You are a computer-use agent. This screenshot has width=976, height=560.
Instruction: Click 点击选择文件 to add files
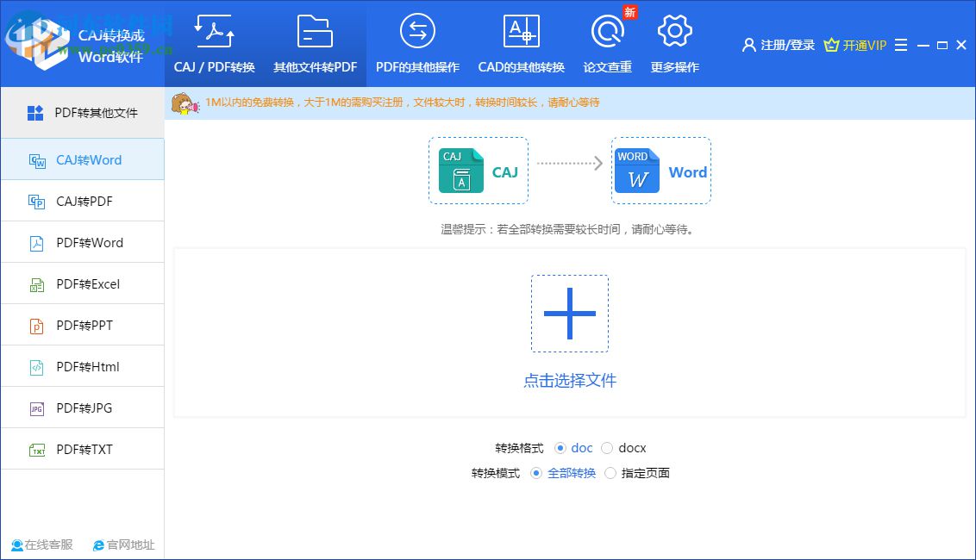click(569, 381)
